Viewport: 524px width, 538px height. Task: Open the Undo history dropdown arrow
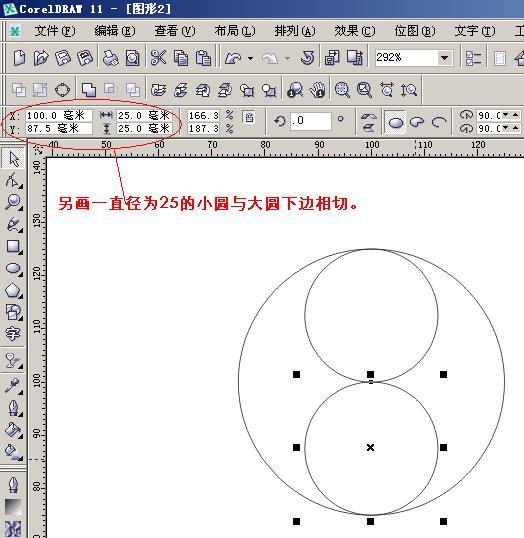(251, 58)
